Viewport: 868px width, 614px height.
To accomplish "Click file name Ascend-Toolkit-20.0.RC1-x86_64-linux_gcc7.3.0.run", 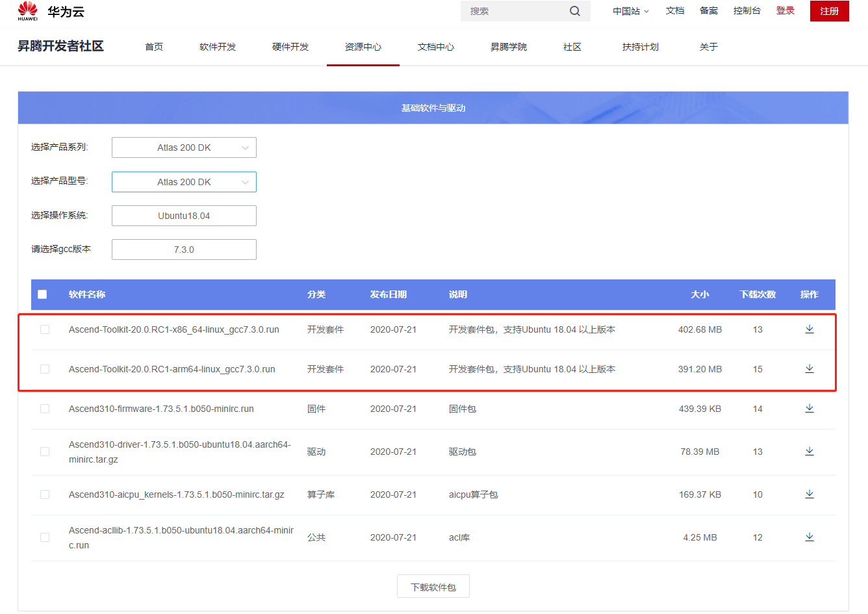I will point(174,329).
